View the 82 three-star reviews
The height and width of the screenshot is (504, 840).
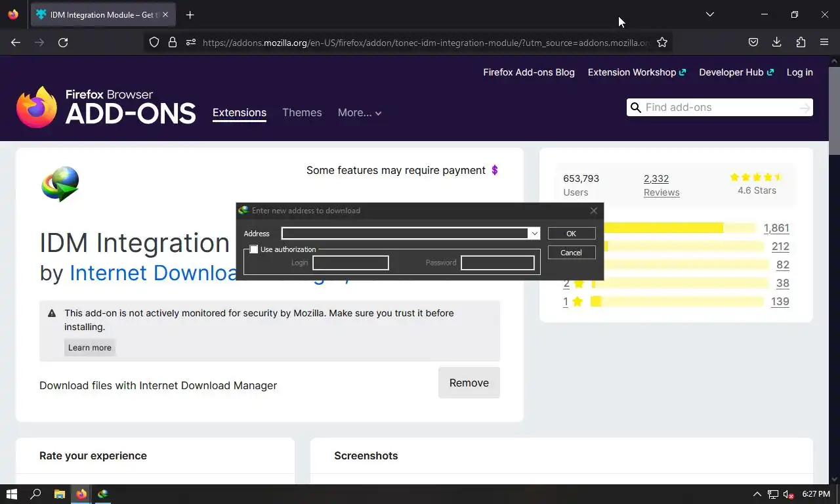click(783, 265)
